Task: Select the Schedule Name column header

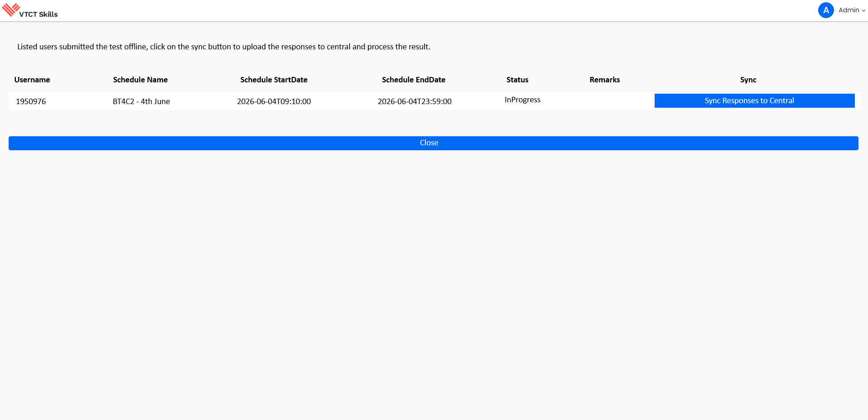Action: point(140,80)
